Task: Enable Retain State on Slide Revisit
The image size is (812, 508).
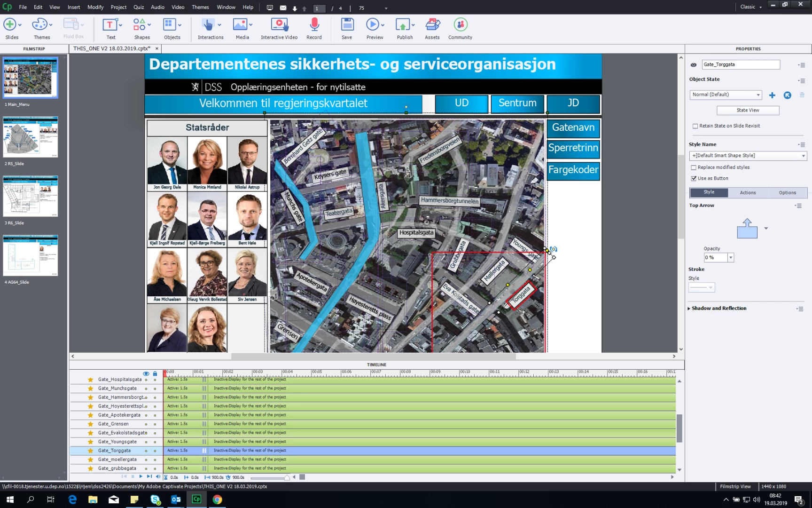Action: [x=695, y=126]
